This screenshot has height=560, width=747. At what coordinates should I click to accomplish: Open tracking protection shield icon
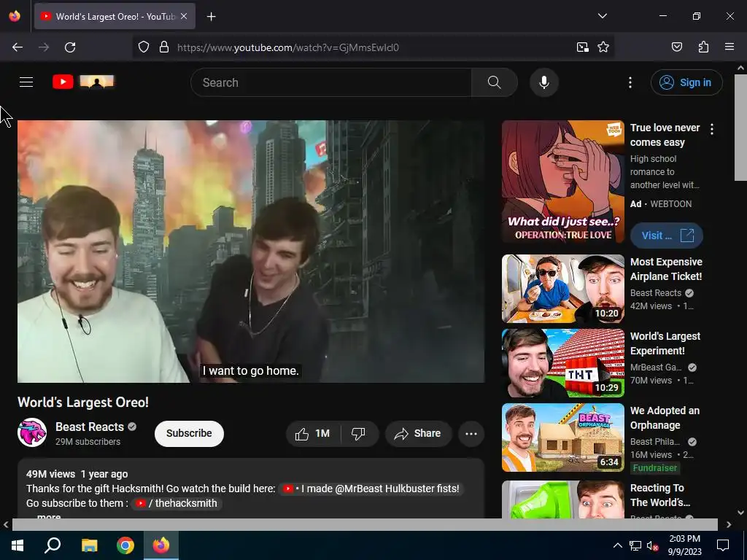(144, 47)
